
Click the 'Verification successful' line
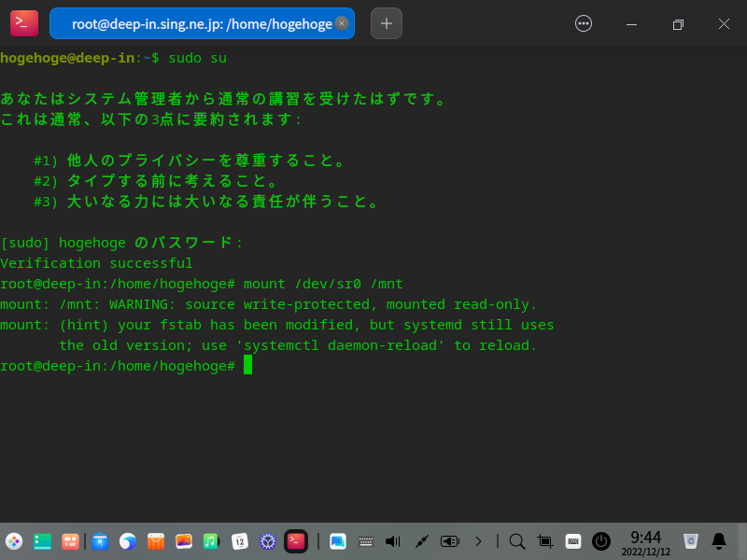(x=96, y=263)
